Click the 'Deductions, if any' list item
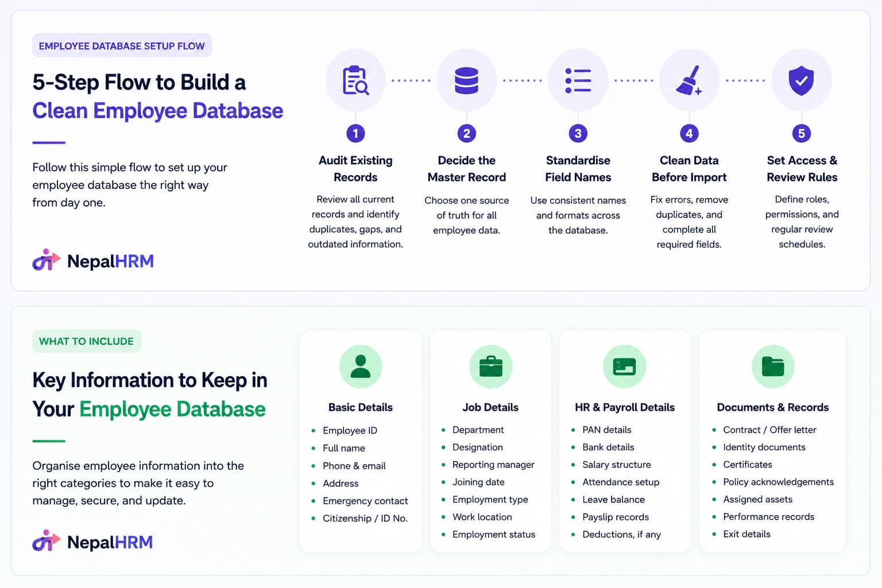This screenshot has width=882, height=588. pos(621,534)
